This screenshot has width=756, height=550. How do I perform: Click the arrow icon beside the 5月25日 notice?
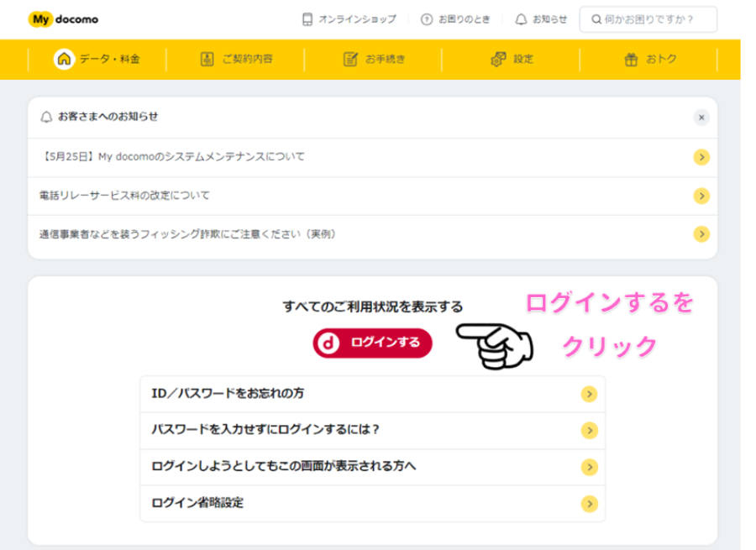tap(701, 157)
